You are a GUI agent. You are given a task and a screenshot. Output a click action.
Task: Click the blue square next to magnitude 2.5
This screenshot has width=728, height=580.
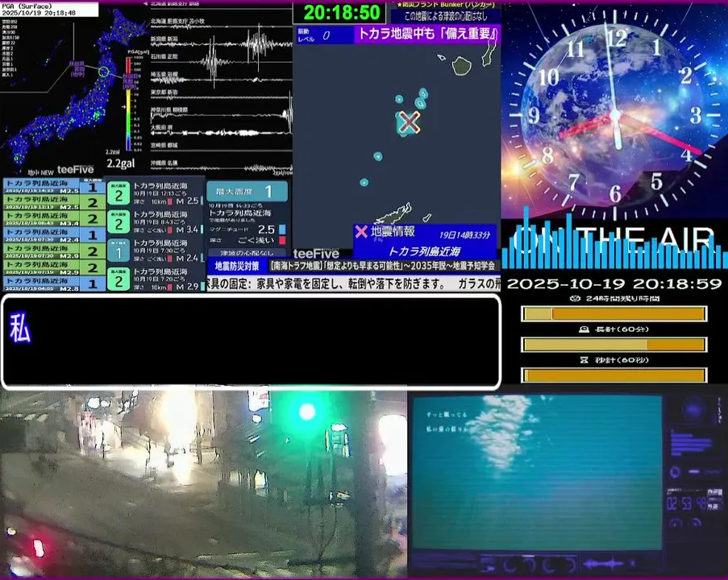(282, 230)
